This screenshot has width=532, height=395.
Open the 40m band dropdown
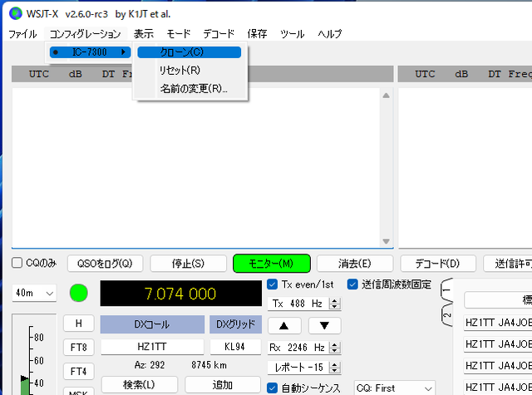tap(34, 294)
